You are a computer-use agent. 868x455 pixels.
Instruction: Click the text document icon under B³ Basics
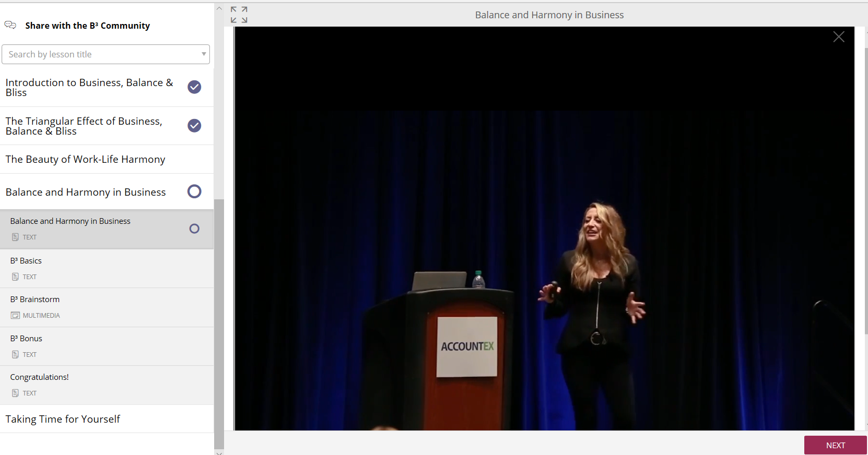[15, 277]
